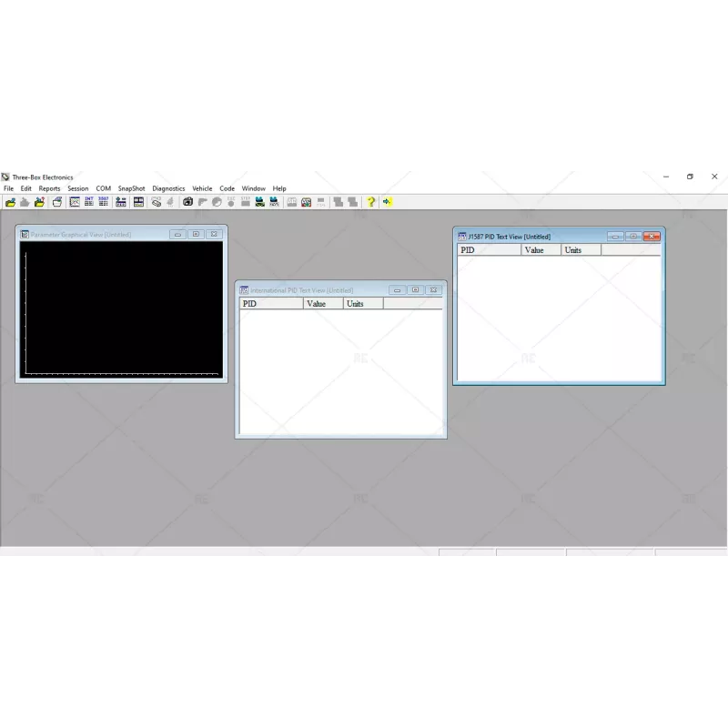Open the Session menu
728x728 pixels.
(x=77, y=188)
